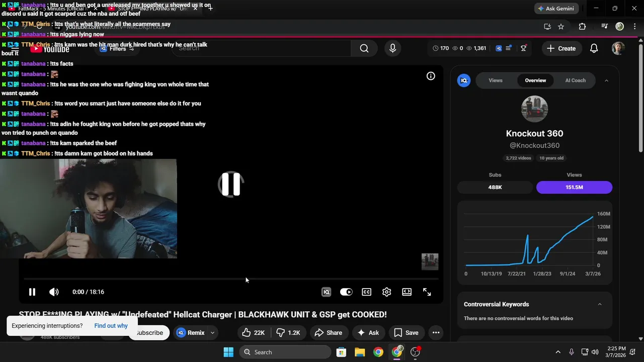Screen dimensions: 644x362
Task: Open File Explorer from the taskbar
Action: tap(360, 352)
